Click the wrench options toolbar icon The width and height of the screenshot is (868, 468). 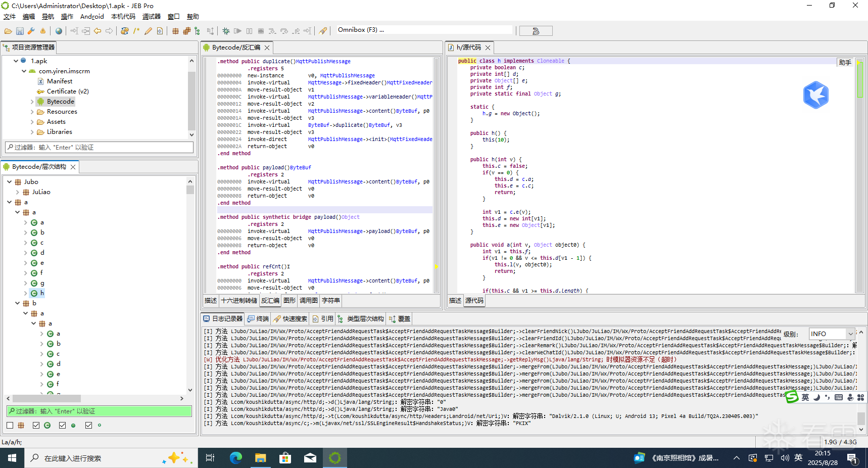31,31
